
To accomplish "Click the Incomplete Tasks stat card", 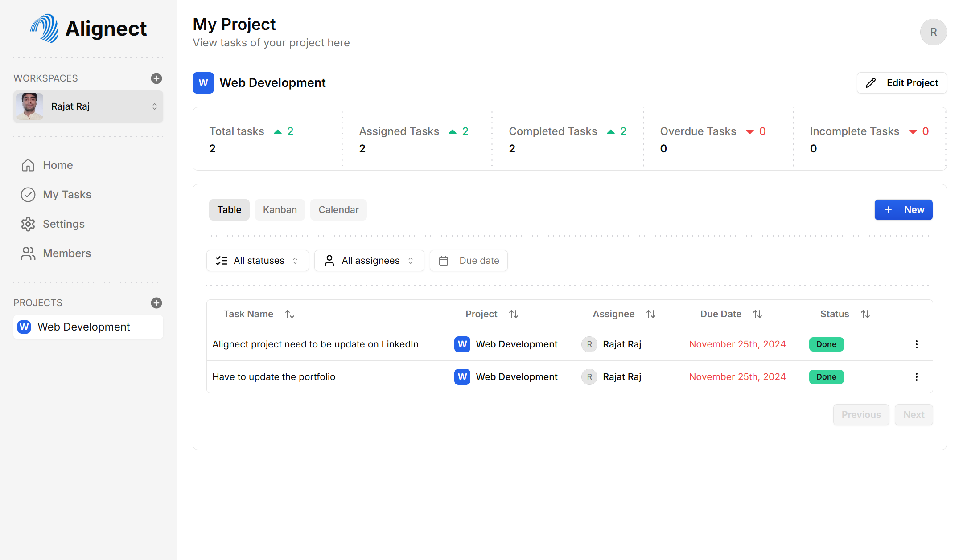I will coord(869,139).
